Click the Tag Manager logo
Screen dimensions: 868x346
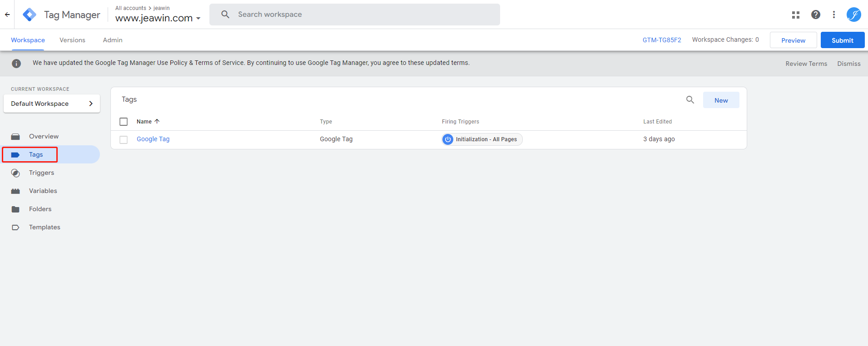[30, 15]
